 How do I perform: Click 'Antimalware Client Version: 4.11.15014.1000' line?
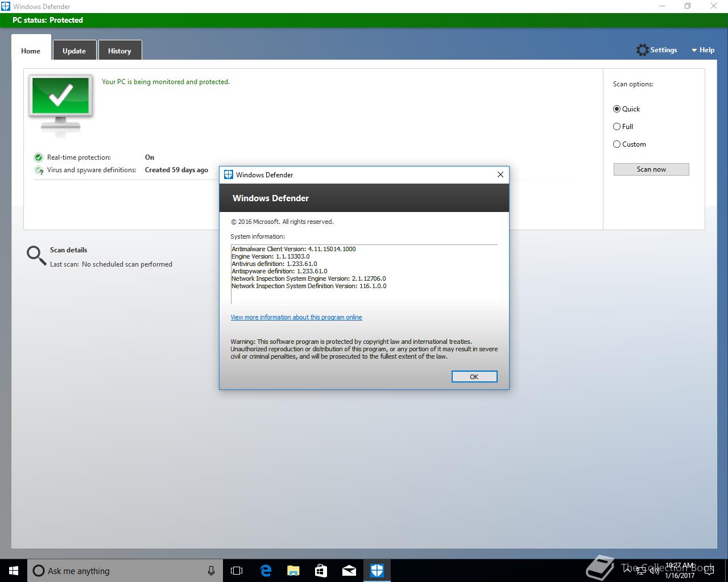pyautogui.click(x=293, y=249)
